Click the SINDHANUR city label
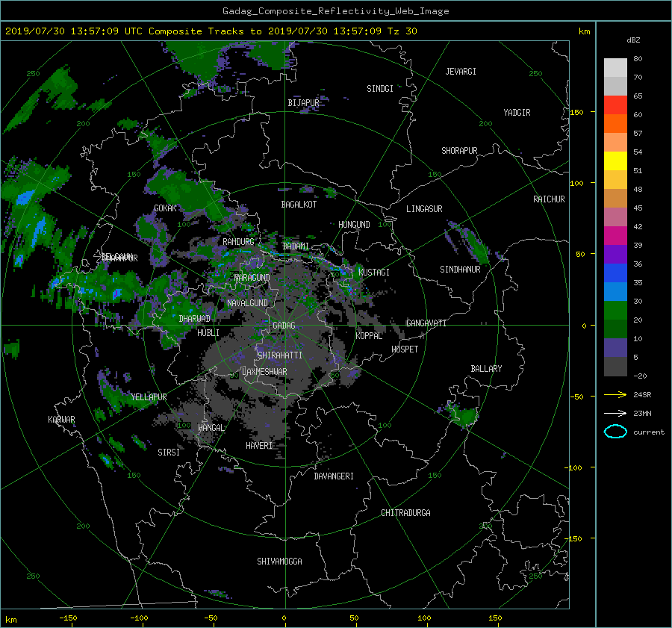 point(460,270)
